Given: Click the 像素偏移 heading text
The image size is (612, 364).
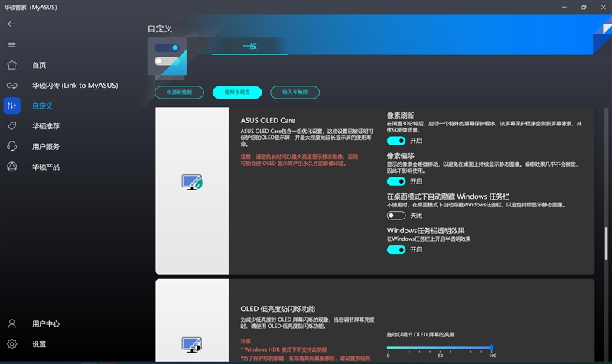Looking at the screenshot, I should click(400, 156).
